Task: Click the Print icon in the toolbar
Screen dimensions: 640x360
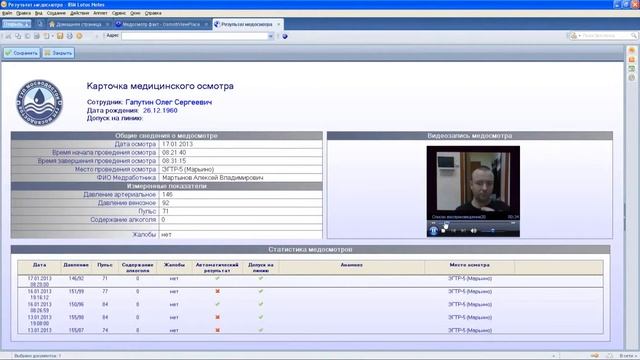Action: pyautogui.click(x=69, y=36)
